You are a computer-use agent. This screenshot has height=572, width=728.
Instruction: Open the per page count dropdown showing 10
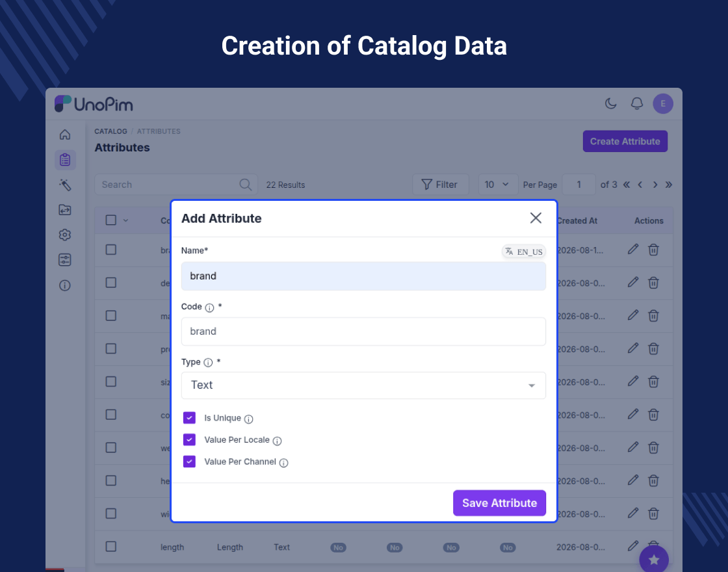pos(498,185)
